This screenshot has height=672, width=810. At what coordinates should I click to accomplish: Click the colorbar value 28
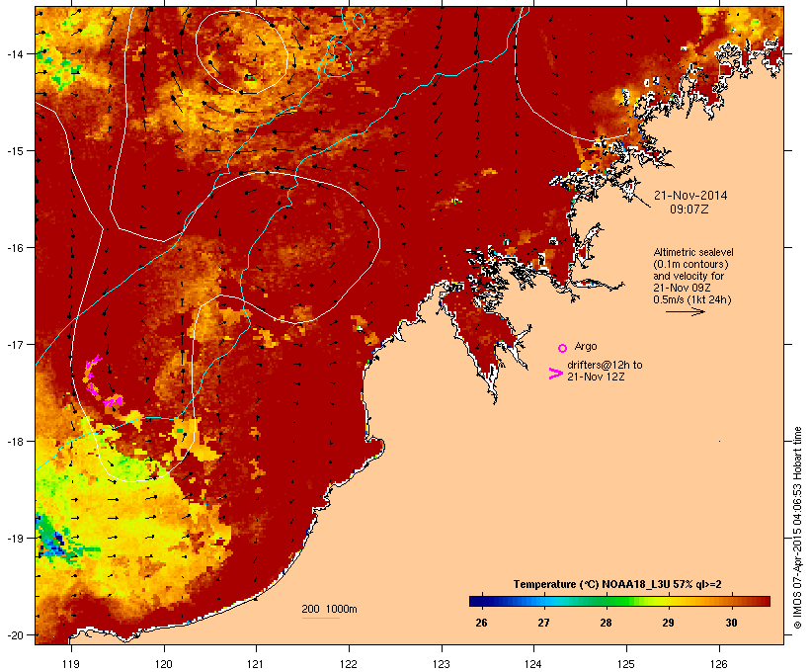coord(606,623)
